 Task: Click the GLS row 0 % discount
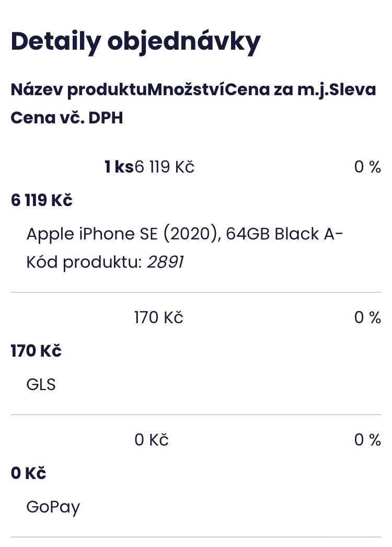click(367, 317)
